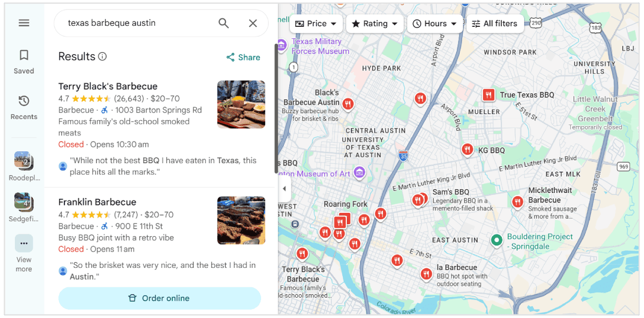Open Saved places bookmark icon
This screenshot has width=644, height=318.
pos(24,55)
